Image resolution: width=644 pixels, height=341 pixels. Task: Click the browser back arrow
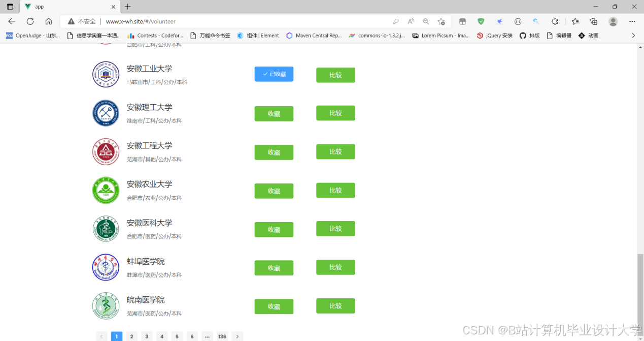point(12,21)
